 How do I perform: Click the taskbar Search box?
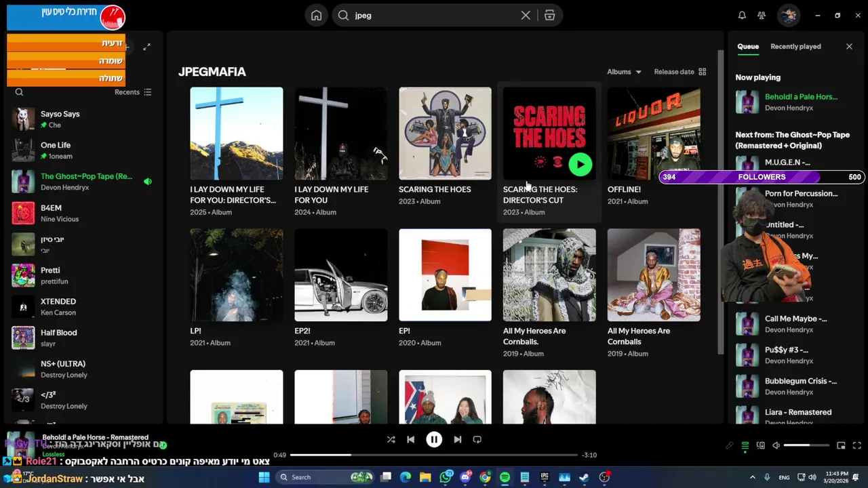(326, 477)
